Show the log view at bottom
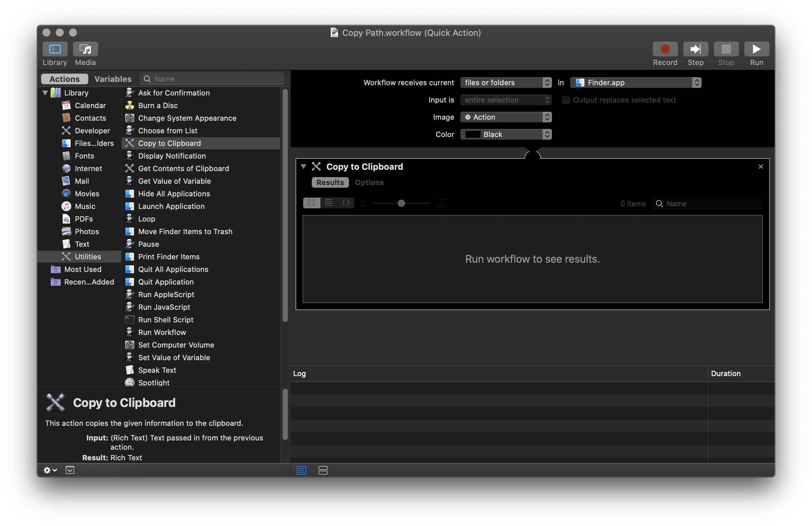812x526 pixels. pyautogui.click(x=302, y=470)
